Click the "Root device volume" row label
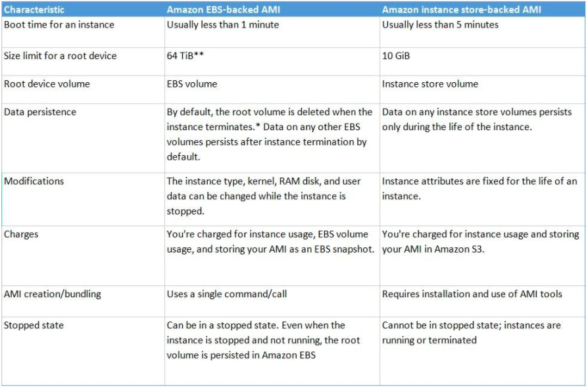Screen dimensions: 588x388 coord(47,84)
